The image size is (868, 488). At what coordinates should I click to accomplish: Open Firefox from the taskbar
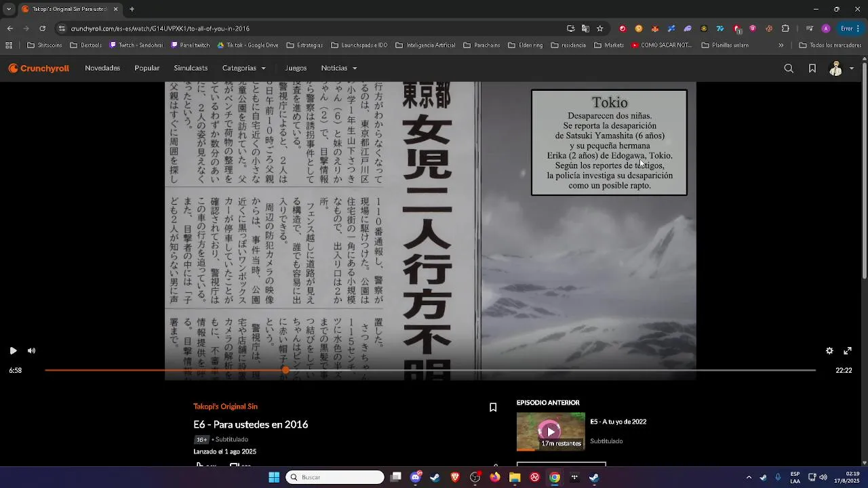[x=495, y=477]
